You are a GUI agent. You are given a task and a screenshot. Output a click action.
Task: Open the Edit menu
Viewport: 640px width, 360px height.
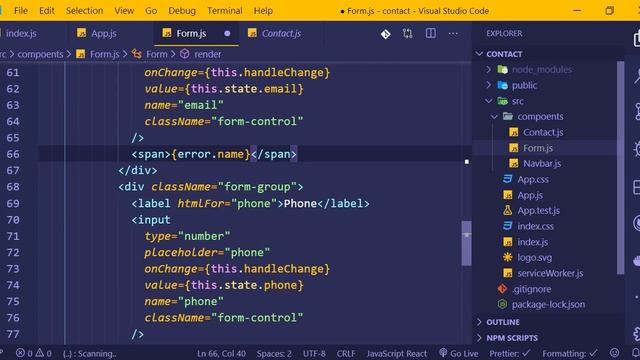pos(47,11)
